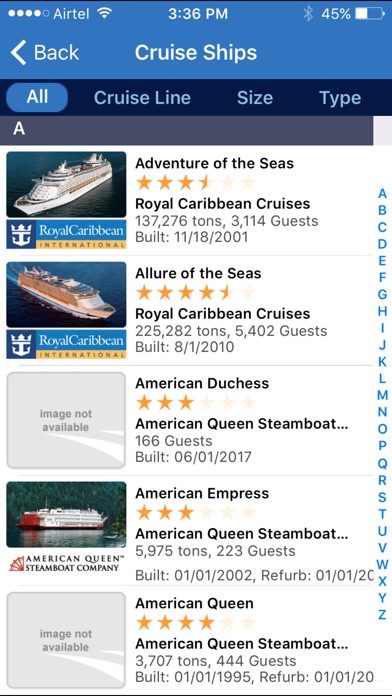The width and height of the screenshot is (392, 696).
Task: Open the American Duchess ship title
Action: coord(202,383)
